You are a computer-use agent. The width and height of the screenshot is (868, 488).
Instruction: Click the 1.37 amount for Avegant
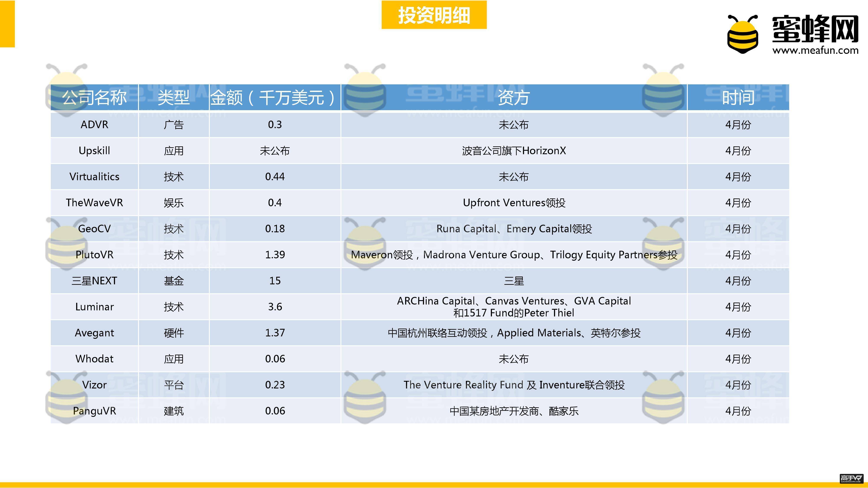coord(275,333)
